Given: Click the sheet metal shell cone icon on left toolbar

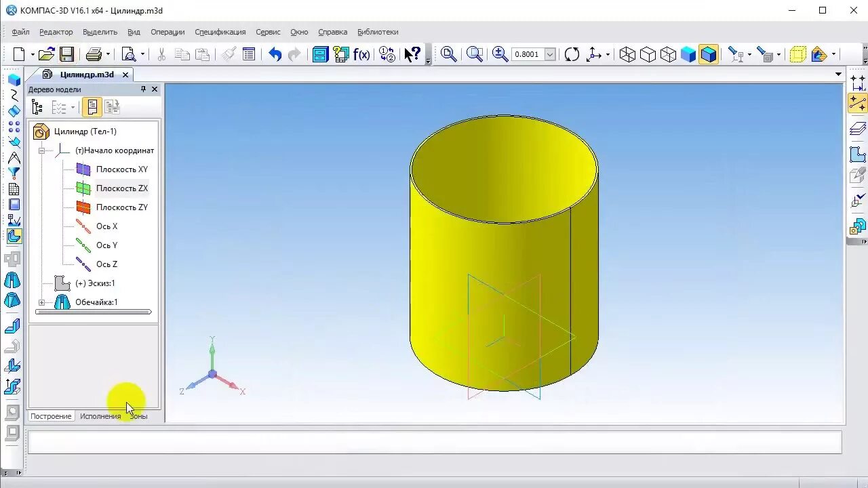Looking at the screenshot, I should [12, 281].
